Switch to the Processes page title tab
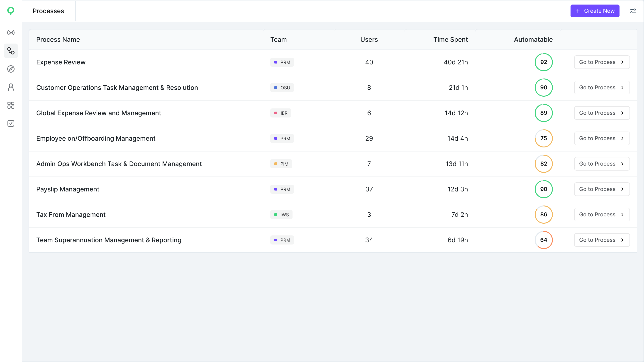Screen dimensions: 644x362 coord(48,11)
